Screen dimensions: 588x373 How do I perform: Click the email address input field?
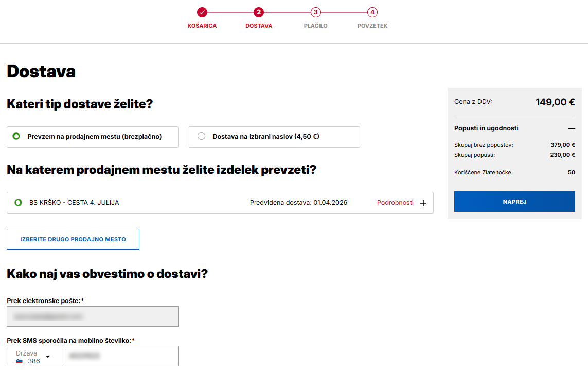coord(93,316)
